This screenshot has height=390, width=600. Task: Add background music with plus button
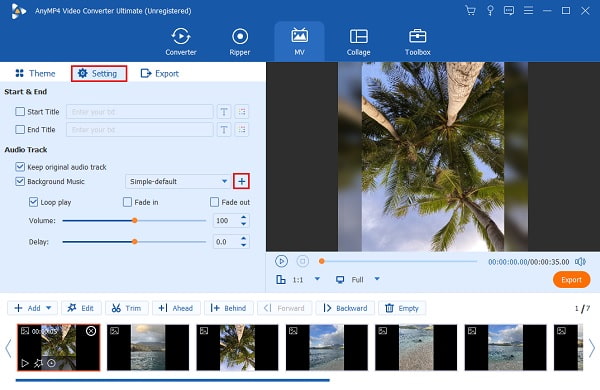point(241,181)
